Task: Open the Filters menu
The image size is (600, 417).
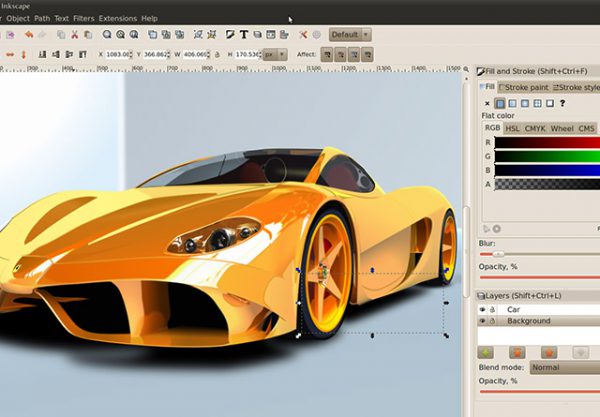Action: pyautogui.click(x=83, y=18)
